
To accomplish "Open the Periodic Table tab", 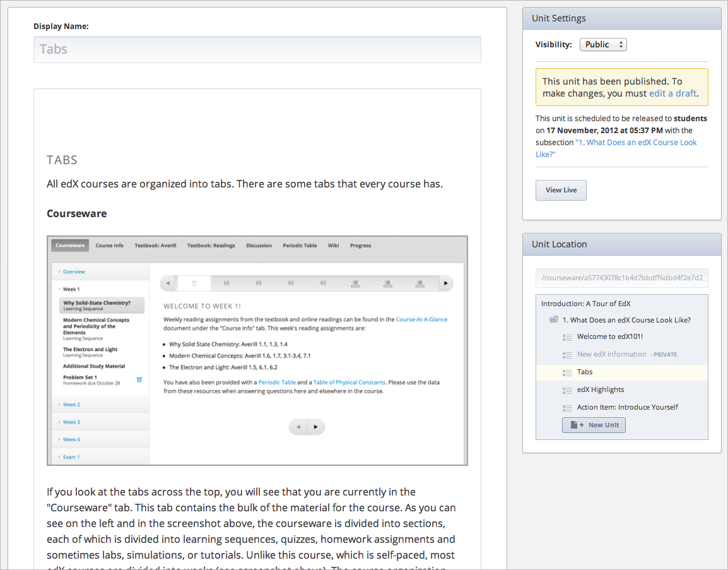I will click(x=300, y=246).
